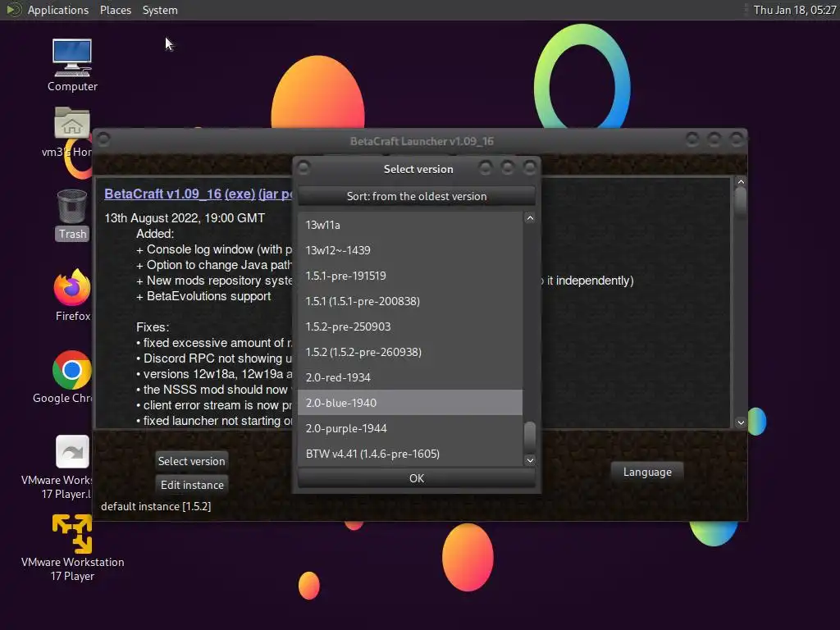Screen dimensions: 840x630
Task: Select version 1.5.1 (1.5.1-pre-200838)
Action: [x=410, y=301]
